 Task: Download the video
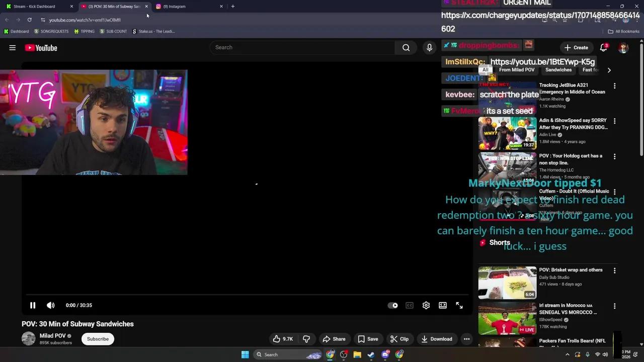click(x=437, y=339)
